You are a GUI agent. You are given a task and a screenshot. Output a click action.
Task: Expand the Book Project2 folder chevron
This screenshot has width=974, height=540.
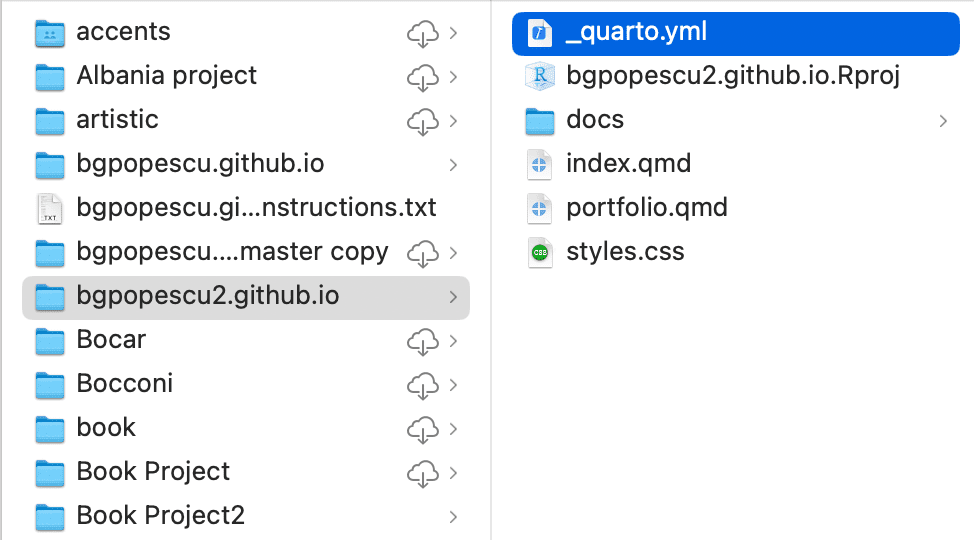(454, 516)
